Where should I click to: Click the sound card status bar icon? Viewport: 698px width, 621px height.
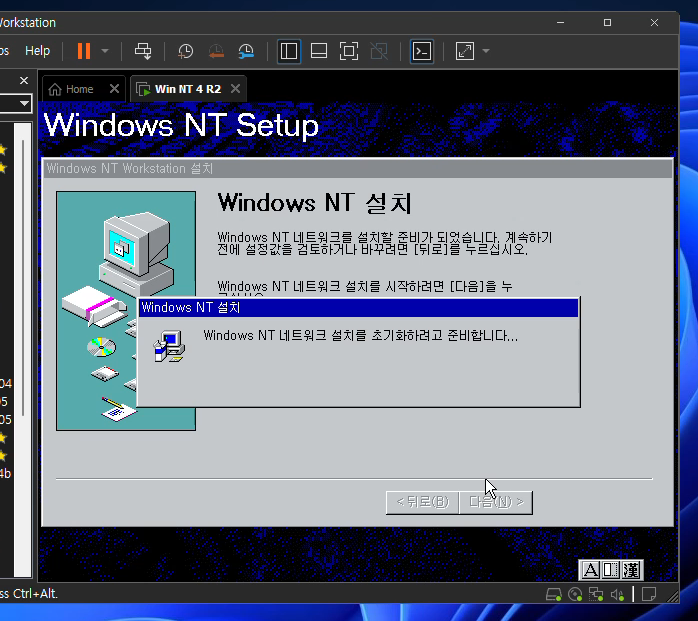[x=617, y=595]
